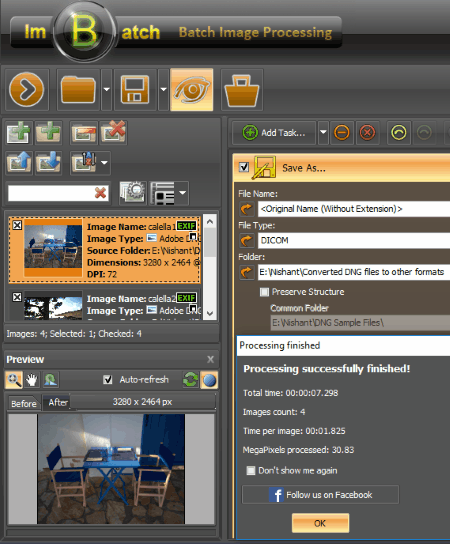Clear the filter with the red X

coord(101,193)
